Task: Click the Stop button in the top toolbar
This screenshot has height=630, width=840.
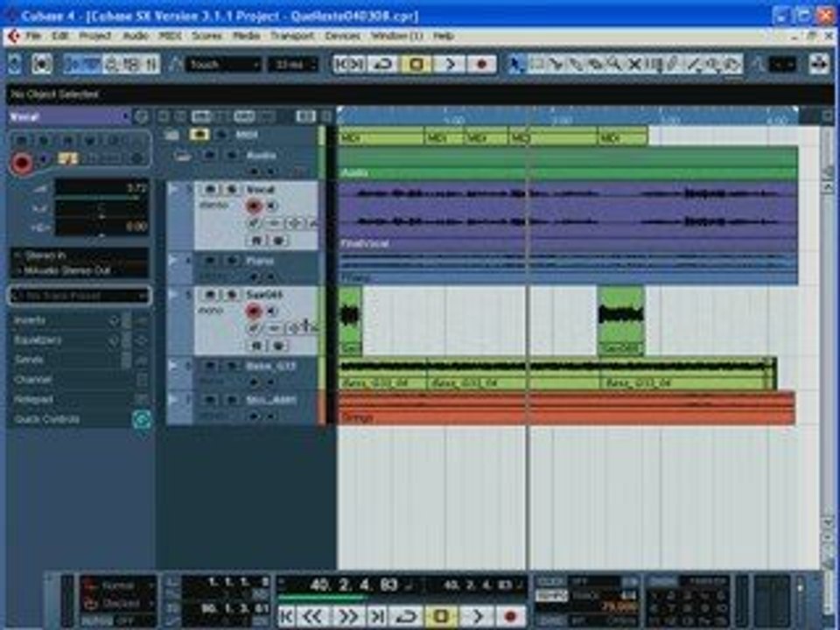Action: (416, 65)
